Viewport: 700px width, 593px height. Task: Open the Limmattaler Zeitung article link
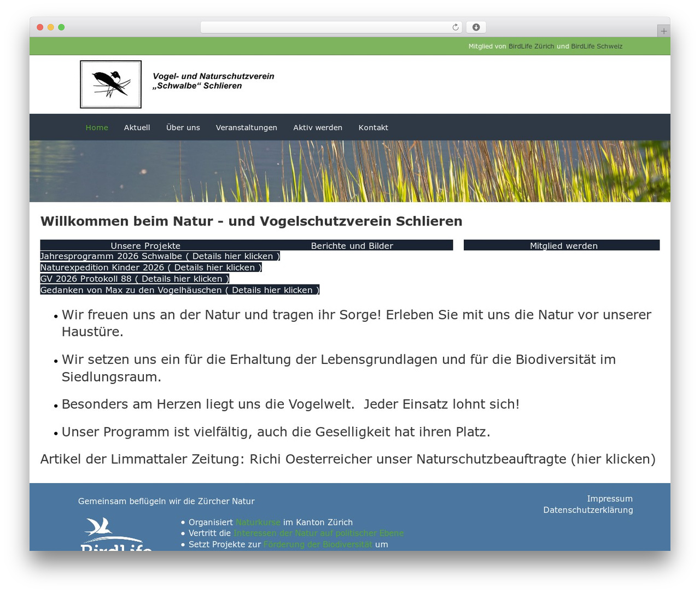[x=348, y=459]
